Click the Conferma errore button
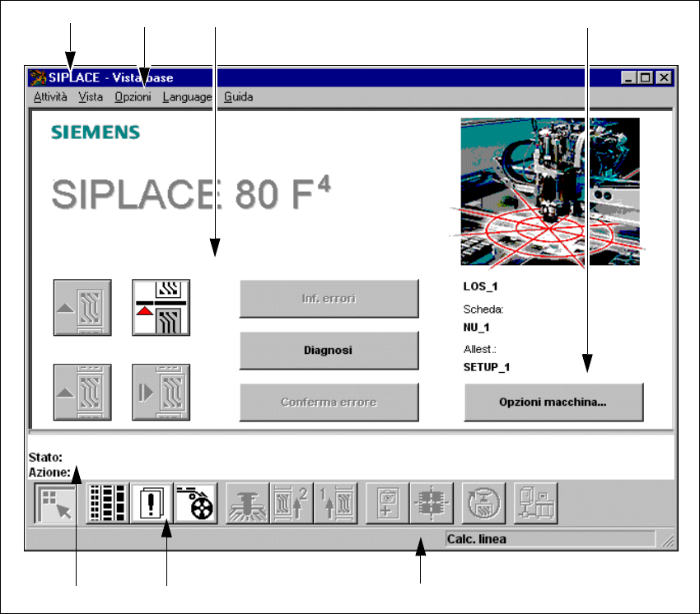700x614 pixels. [x=329, y=402]
